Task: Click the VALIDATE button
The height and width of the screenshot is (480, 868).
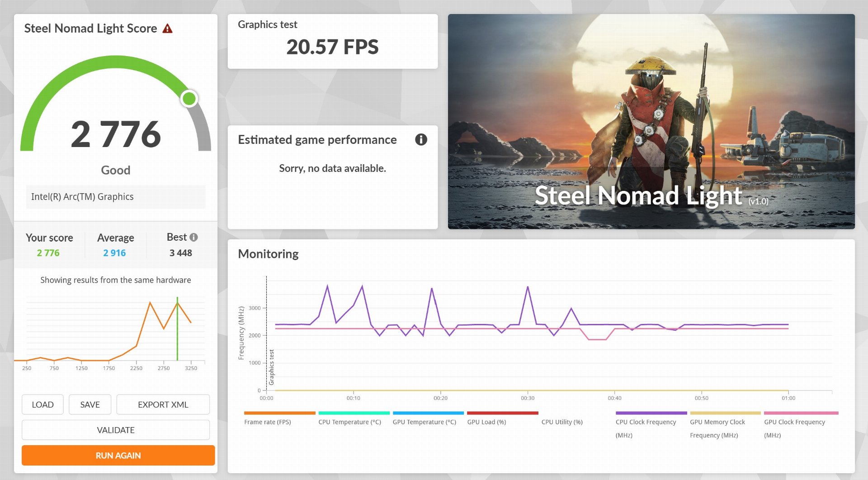Action: coord(116,430)
